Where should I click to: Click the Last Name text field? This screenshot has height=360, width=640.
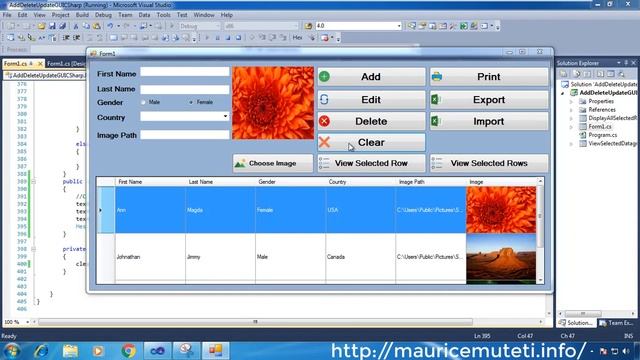click(x=185, y=89)
